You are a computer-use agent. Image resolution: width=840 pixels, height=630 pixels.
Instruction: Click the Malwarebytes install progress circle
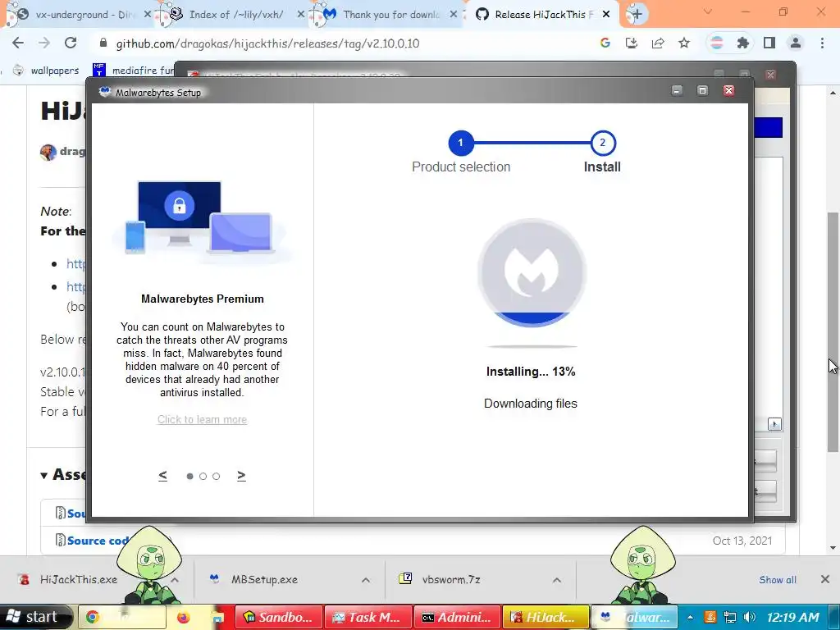[532, 272]
